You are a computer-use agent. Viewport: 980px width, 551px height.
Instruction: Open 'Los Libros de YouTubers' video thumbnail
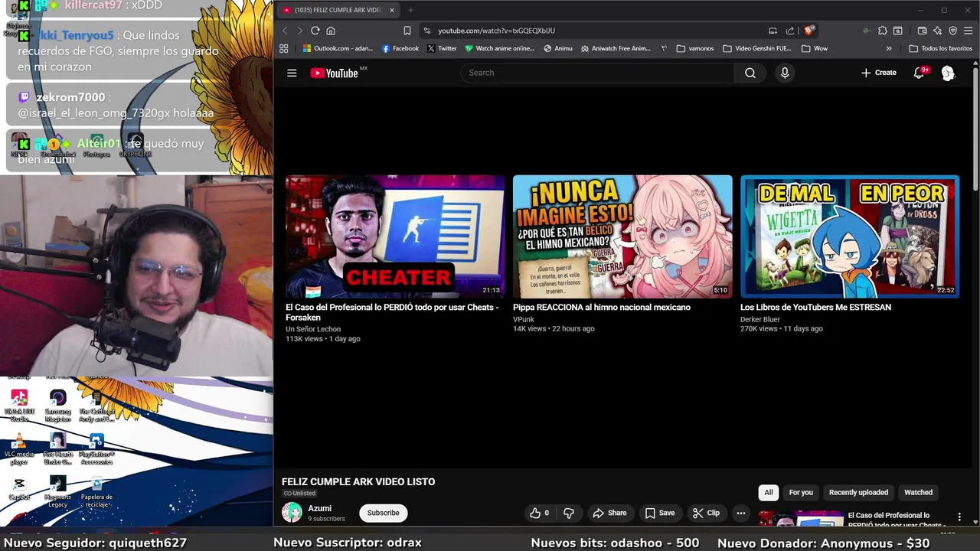click(x=849, y=236)
